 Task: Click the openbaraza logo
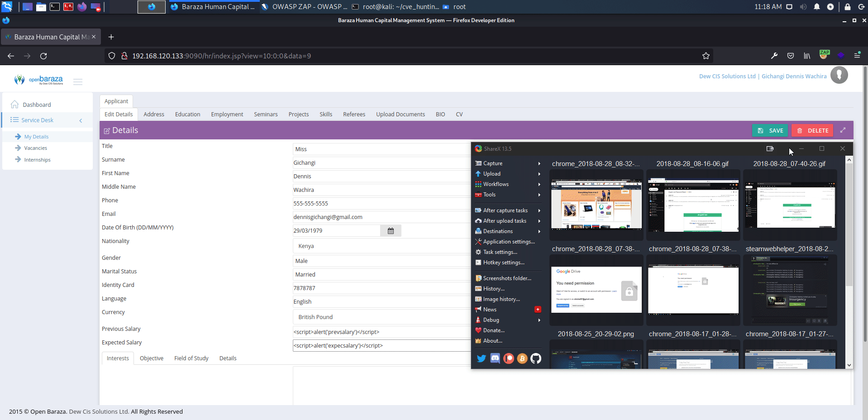tap(38, 80)
